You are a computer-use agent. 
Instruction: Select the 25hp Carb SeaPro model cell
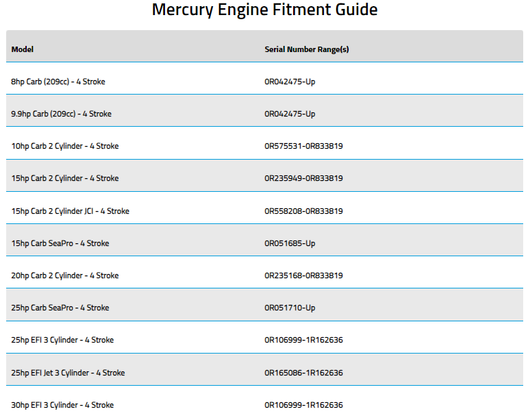click(x=60, y=308)
